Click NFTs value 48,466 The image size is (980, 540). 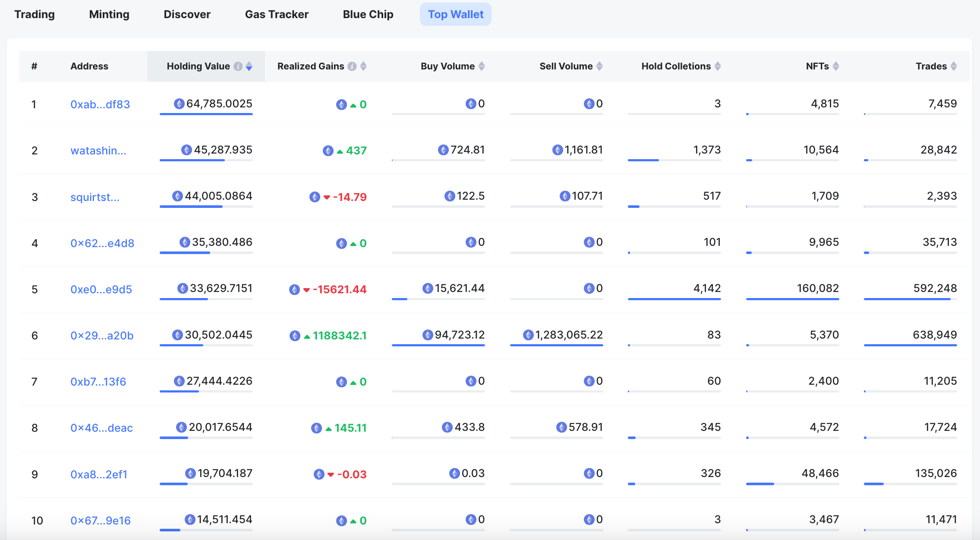point(820,473)
